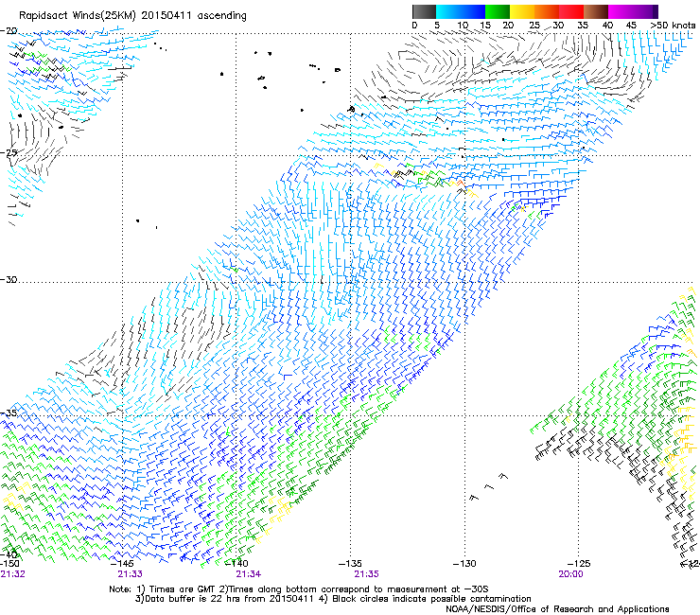Click the "20:00" pass time label
This screenshot has width=700, height=615.
(570, 574)
